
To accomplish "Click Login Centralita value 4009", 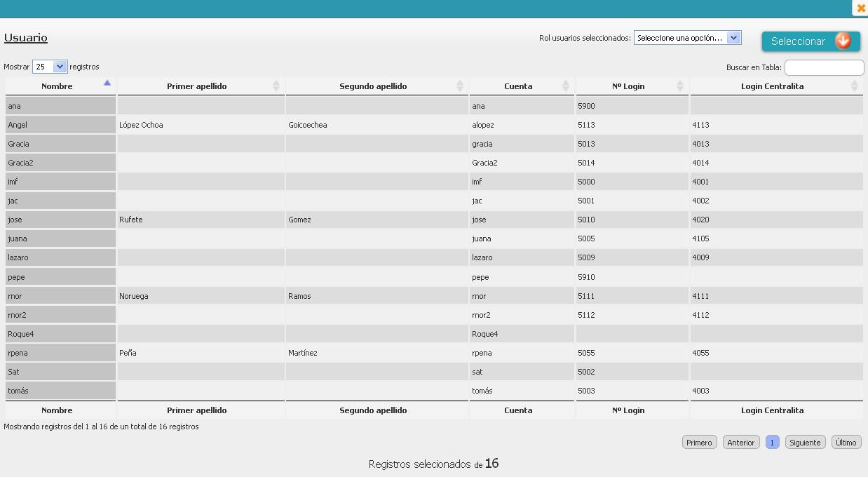I will pyautogui.click(x=776, y=257).
